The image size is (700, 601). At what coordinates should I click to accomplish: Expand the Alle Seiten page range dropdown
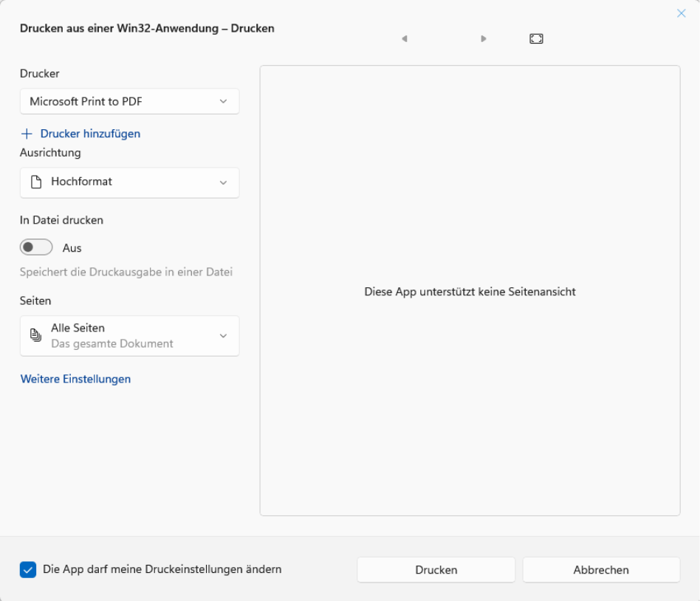[129, 336]
